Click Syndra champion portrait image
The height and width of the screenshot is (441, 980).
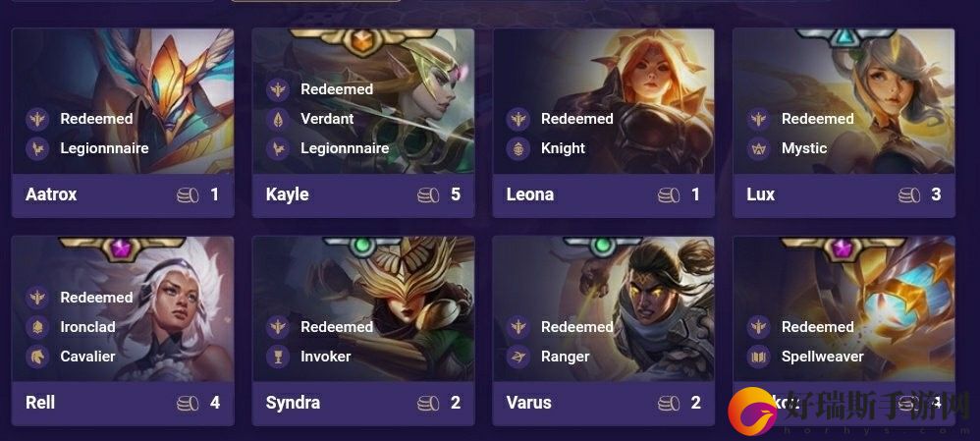[363, 309]
